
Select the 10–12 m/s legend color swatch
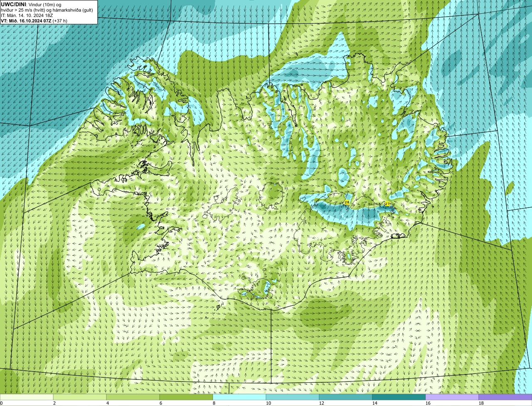coord(293,397)
